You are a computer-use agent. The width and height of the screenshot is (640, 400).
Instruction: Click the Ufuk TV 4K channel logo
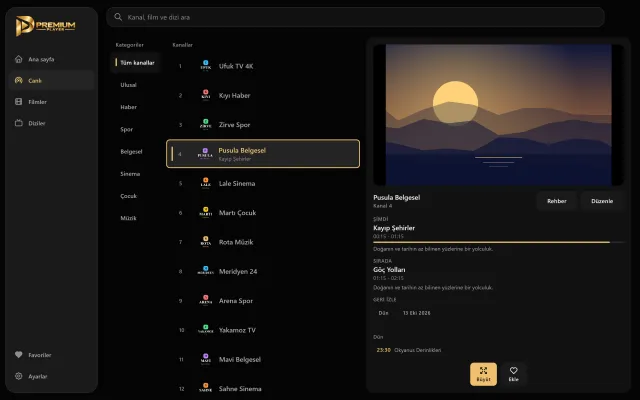coord(206,66)
